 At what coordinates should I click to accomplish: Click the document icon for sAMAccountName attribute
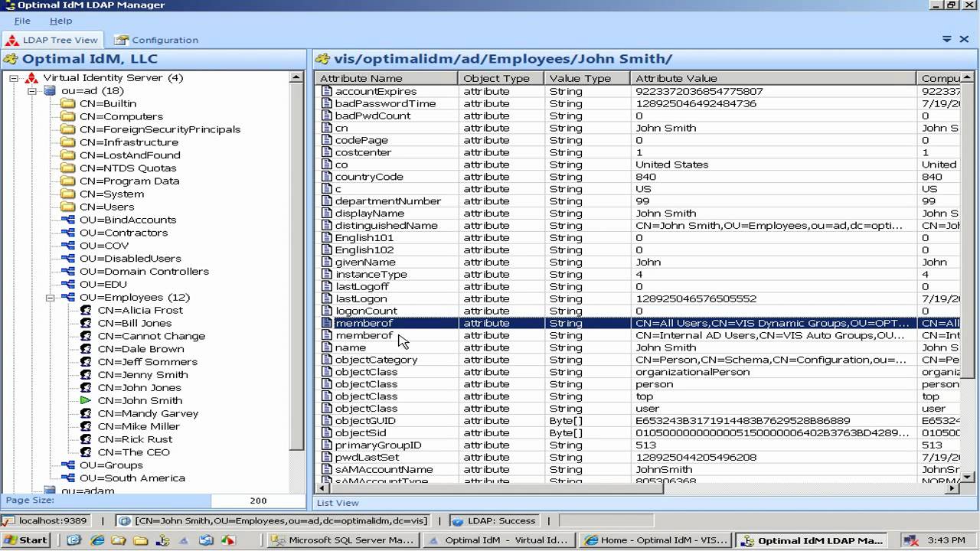(327, 470)
